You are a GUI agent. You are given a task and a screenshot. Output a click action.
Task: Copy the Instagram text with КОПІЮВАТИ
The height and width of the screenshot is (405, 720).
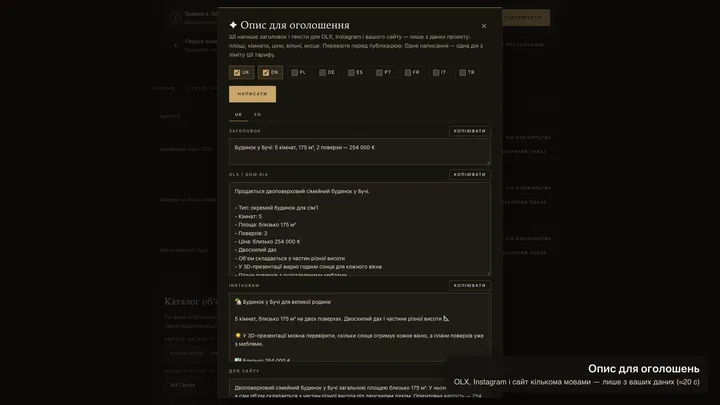[470, 286]
